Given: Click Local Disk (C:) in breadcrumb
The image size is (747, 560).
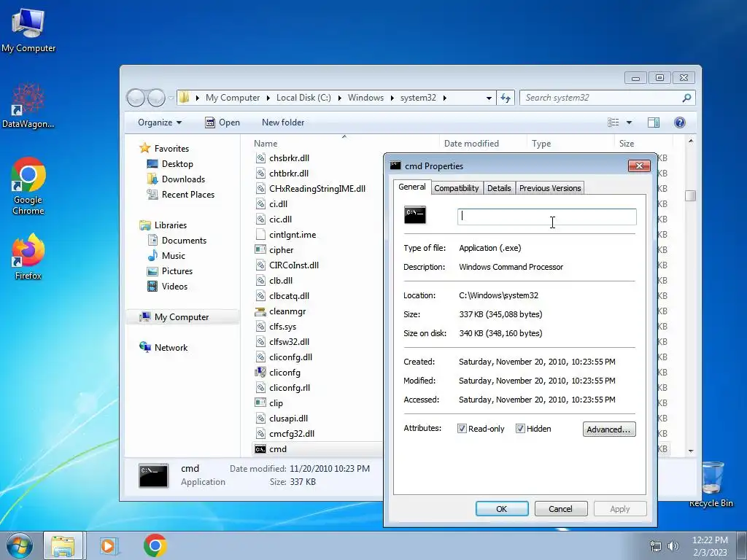Looking at the screenshot, I should (303, 98).
